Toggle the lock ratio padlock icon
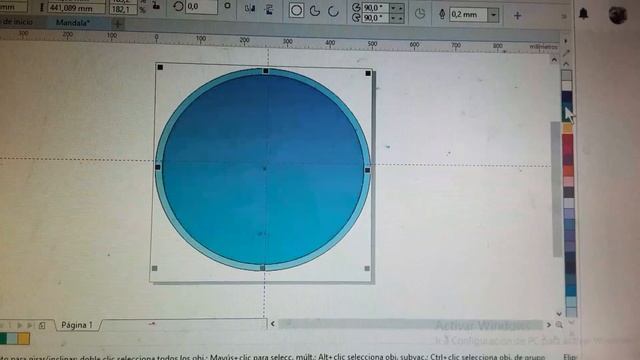 (156, 5)
